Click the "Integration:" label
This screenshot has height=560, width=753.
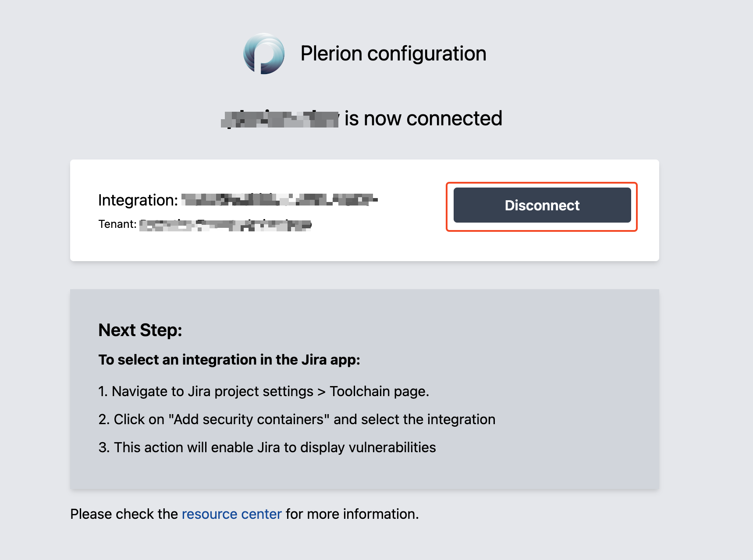pyautogui.click(x=138, y=200)
